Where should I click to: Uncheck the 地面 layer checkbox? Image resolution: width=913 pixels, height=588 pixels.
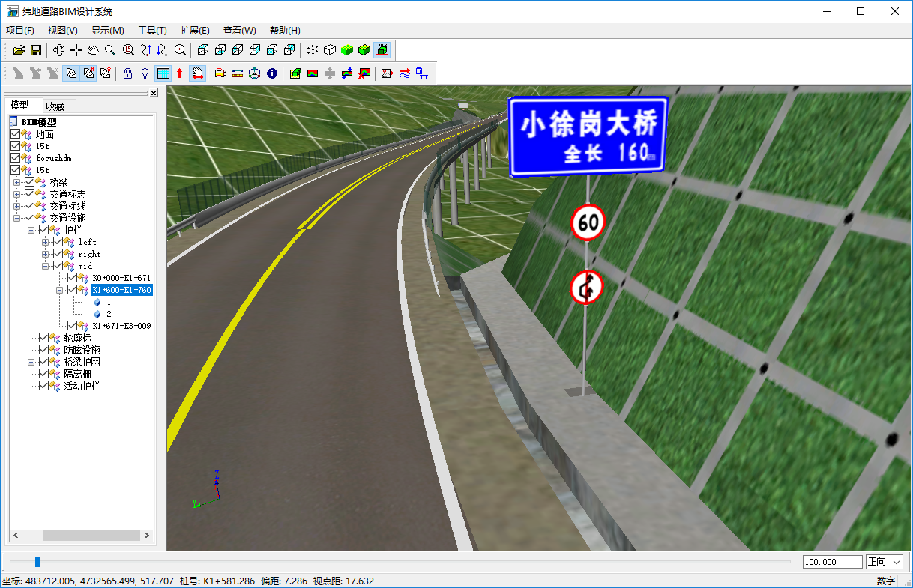tap(16, 134)
